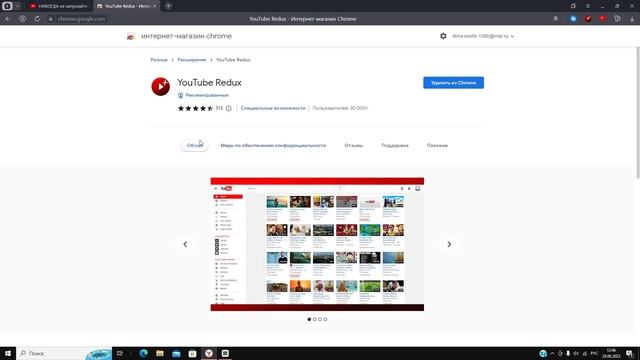Click the extension screenshot preview image
The width and height of the screenshot is (640, 360).
[317, 244]
